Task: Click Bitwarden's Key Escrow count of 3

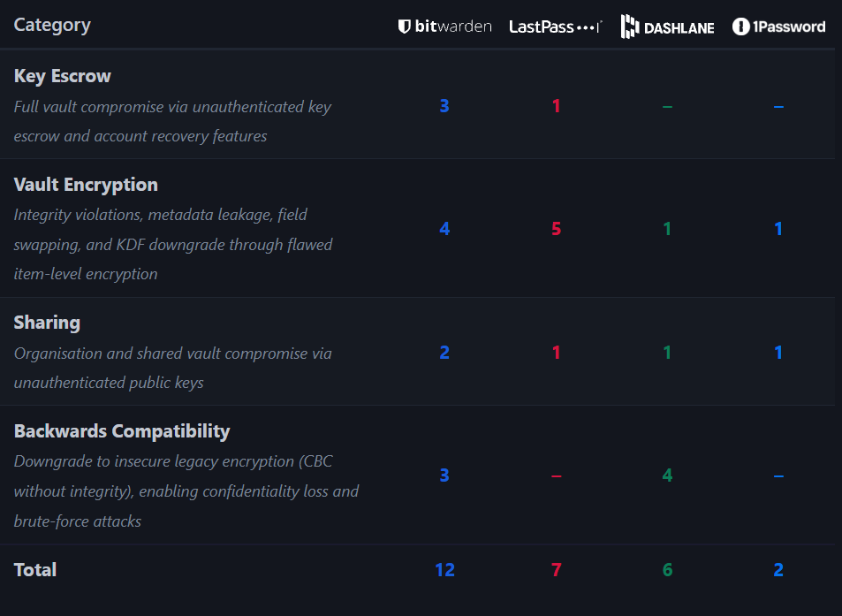Action: tap(444, 106)
